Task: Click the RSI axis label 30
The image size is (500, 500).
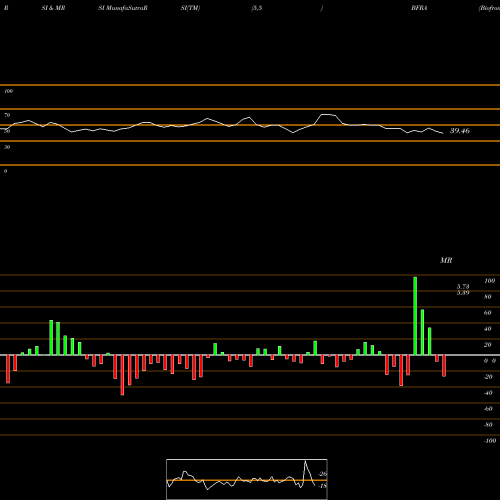Action: tap(7, 147)
